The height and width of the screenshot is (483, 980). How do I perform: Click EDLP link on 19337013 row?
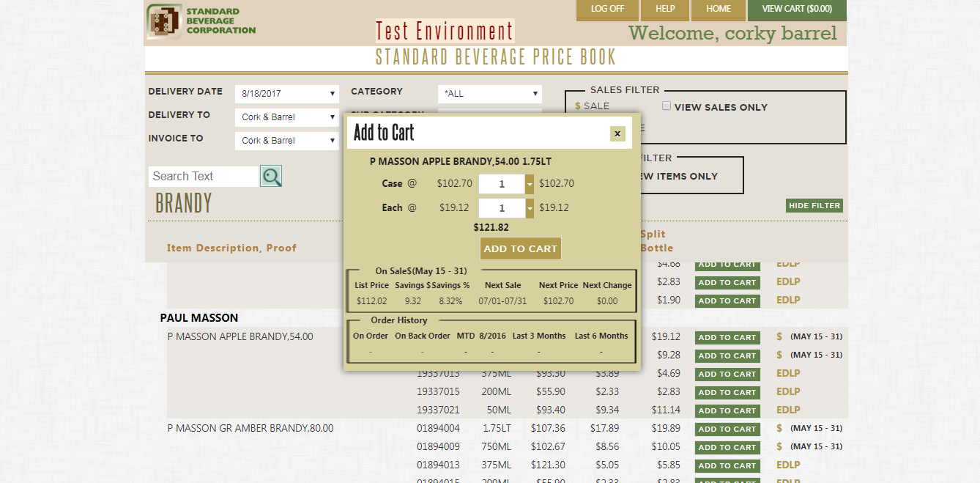tap(788, 373)
